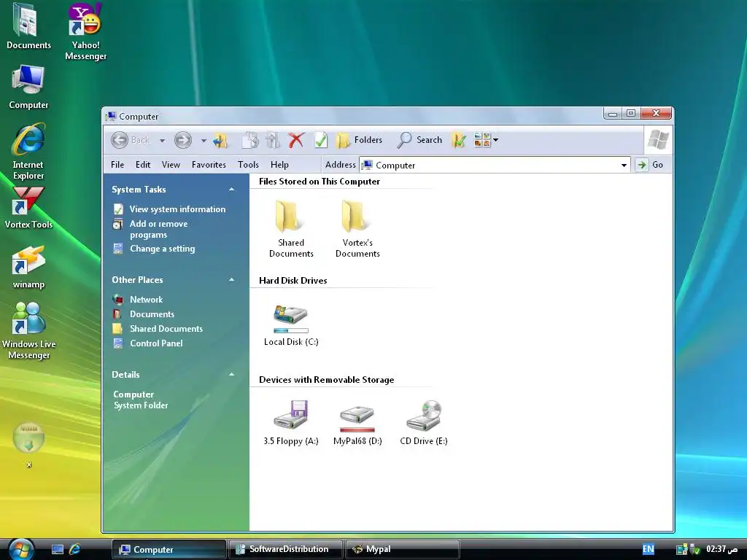Open the Edit menu
The image size is (747, 560).
click(x=143, y=165)
